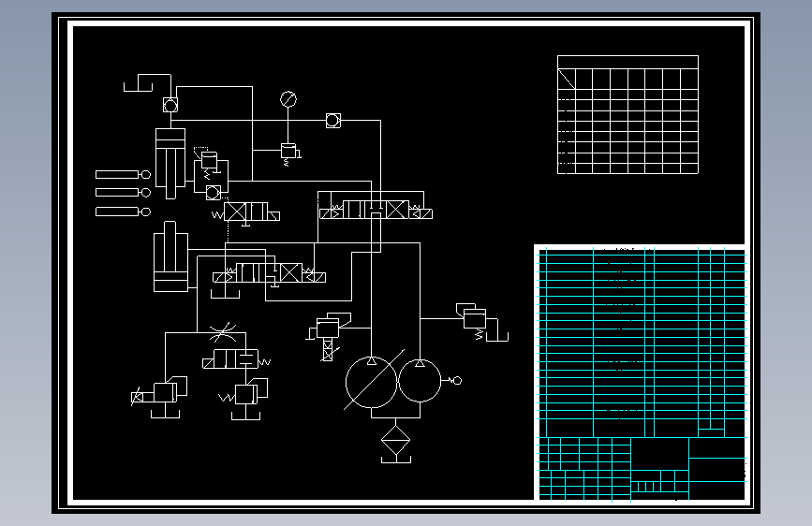Select the large variable displacement pump circle
The height and width of the screenshot is (526, 812).
coord(371,382)
